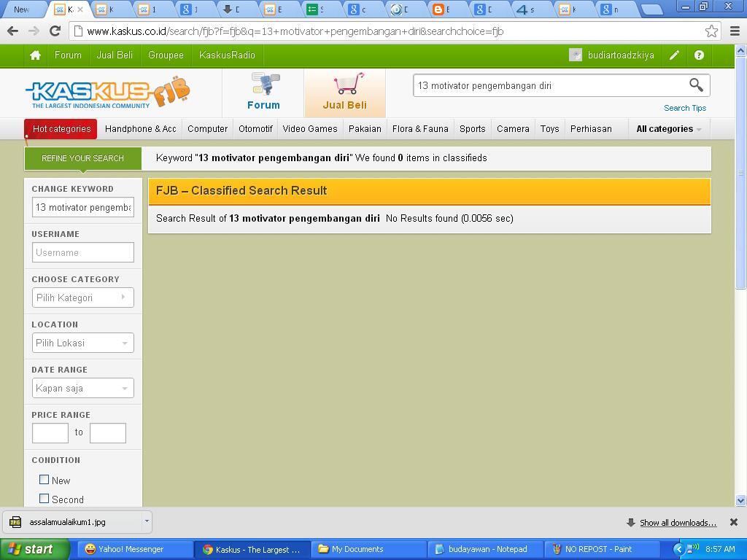This screenshot has width=747, height=560.
Task: Open Handphone & Acc category
Action: [141, 129]
